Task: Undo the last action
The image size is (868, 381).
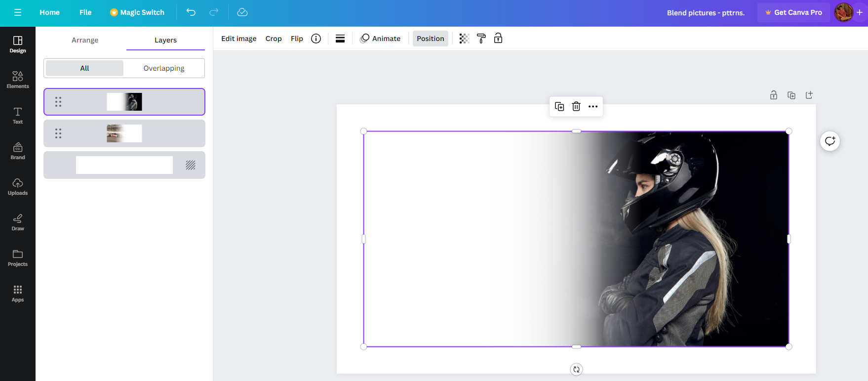Action: pyautogui.click(x=191, y=12)
